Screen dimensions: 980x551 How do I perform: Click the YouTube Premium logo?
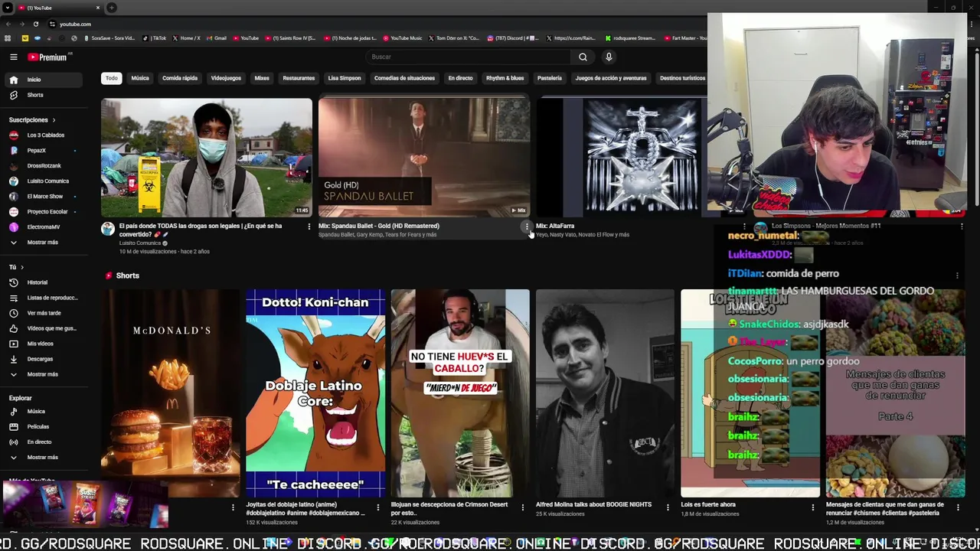pyautogui.click(x=47, y=57)
